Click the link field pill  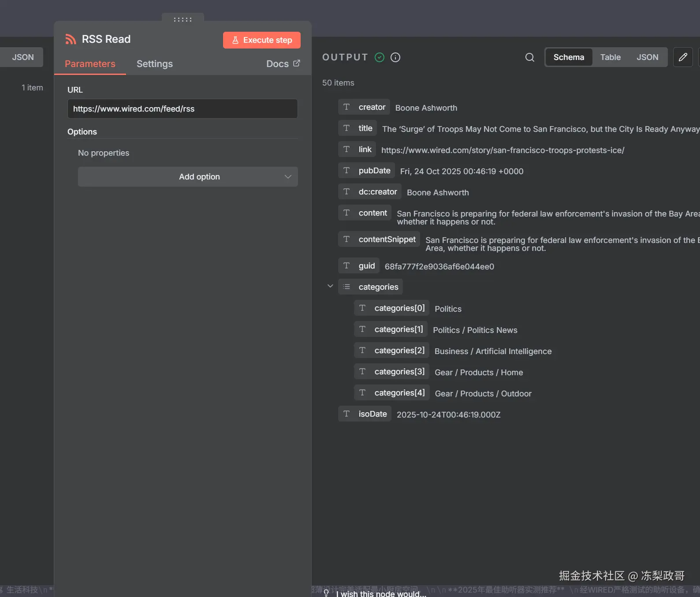point(357,149)
